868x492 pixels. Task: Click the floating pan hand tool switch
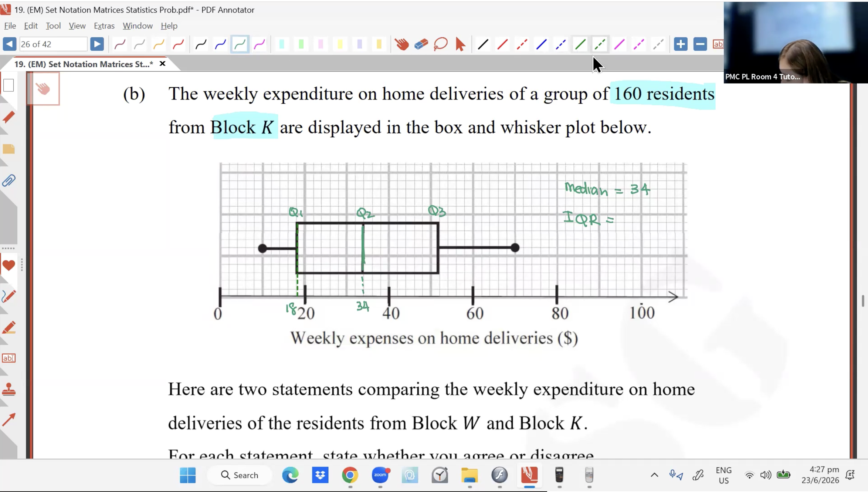pos(43,89)
